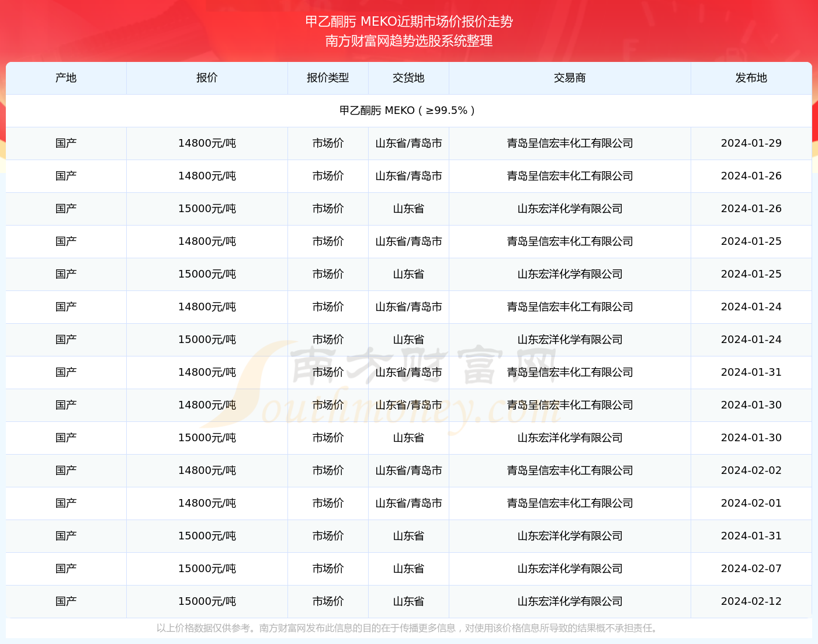Click the subtitle '南方财富网趋势选股系统整理'
The height and width of the screenshot is (644, 818).
[409, 41]
